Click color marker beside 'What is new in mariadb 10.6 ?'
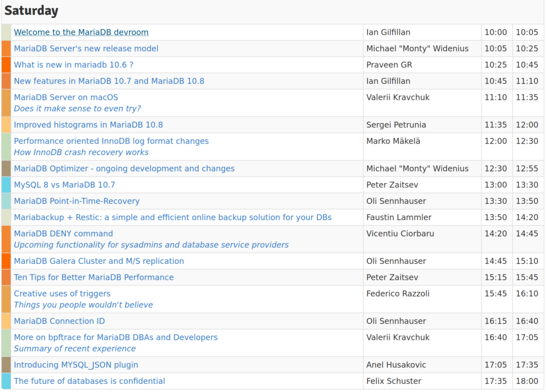This screenshot has width=546, height=392. coord(6,65)
